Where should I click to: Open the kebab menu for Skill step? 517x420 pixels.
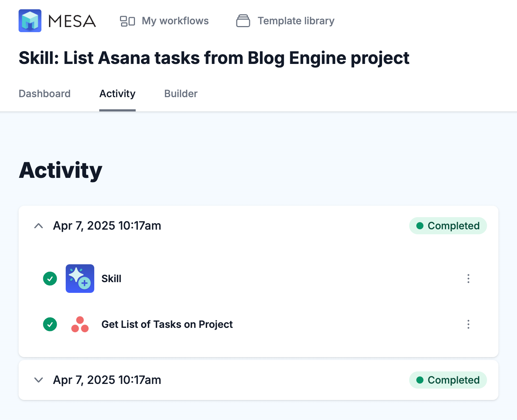(x=468, y=279)
